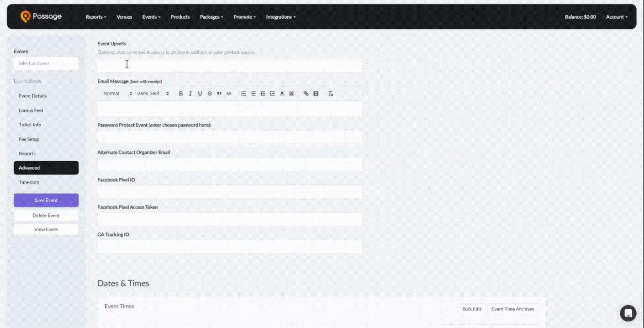
Task: Insert a video in email message
Action: pyautogui.click(x=316, y=94)
